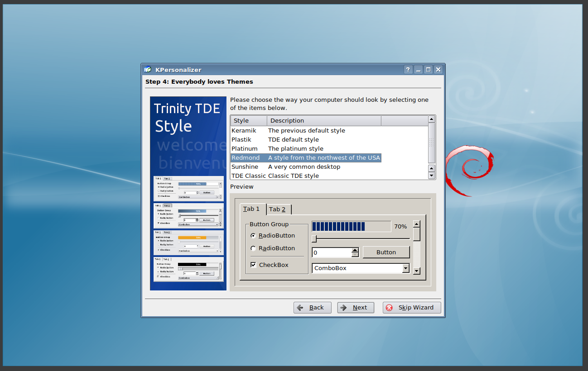Switch to Tab 2 in preview

278,209
